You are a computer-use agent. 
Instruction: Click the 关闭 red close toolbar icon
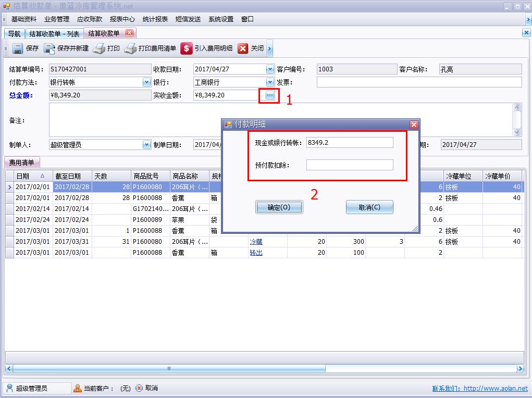[242, 49]
